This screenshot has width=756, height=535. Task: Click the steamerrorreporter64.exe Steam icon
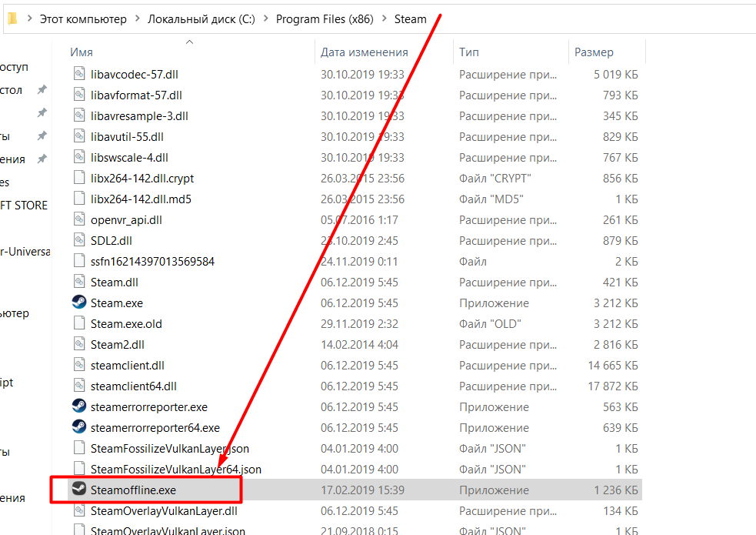coord(78,427)
